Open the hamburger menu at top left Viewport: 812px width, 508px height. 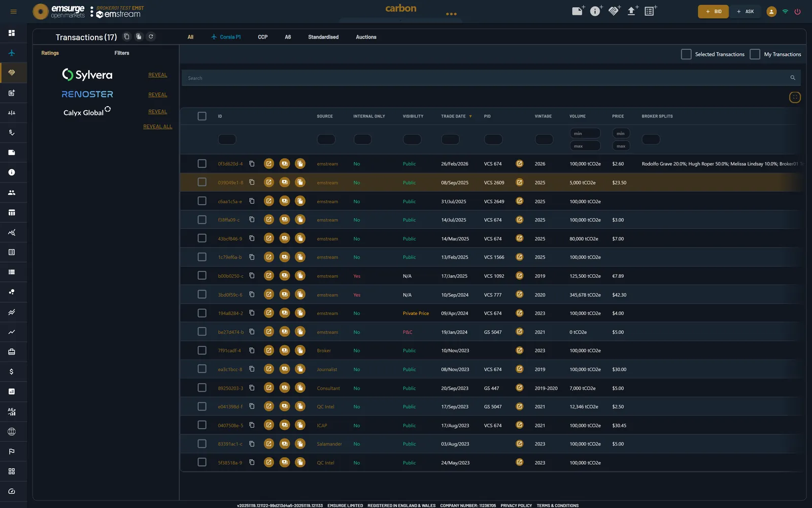[x=14, y=12]
